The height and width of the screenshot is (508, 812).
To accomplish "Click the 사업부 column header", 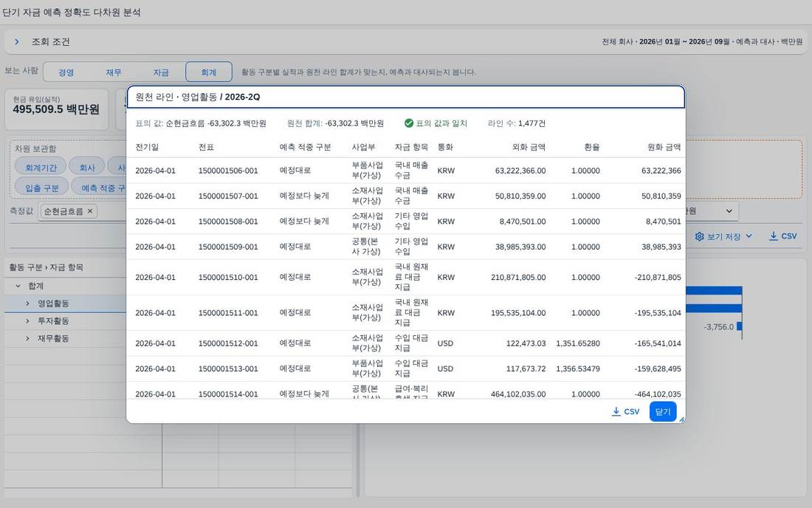I will (x=363, y=147).
